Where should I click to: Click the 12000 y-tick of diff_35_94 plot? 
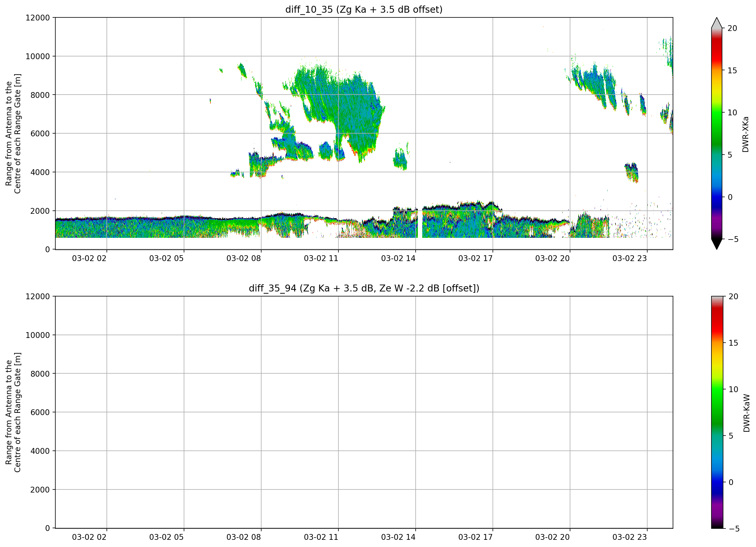click(38, 296)
